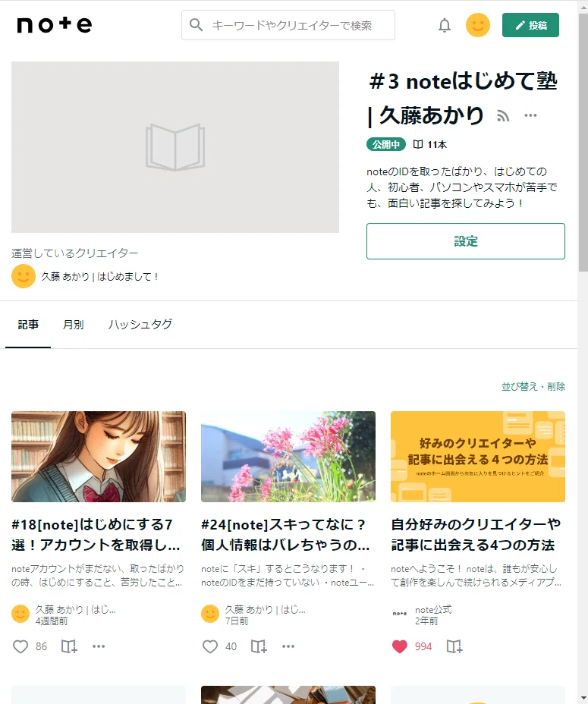The height and width of the screenshot is (704, 588).
Task: Click the note公式 author logo icon
Action: (400, 614)
